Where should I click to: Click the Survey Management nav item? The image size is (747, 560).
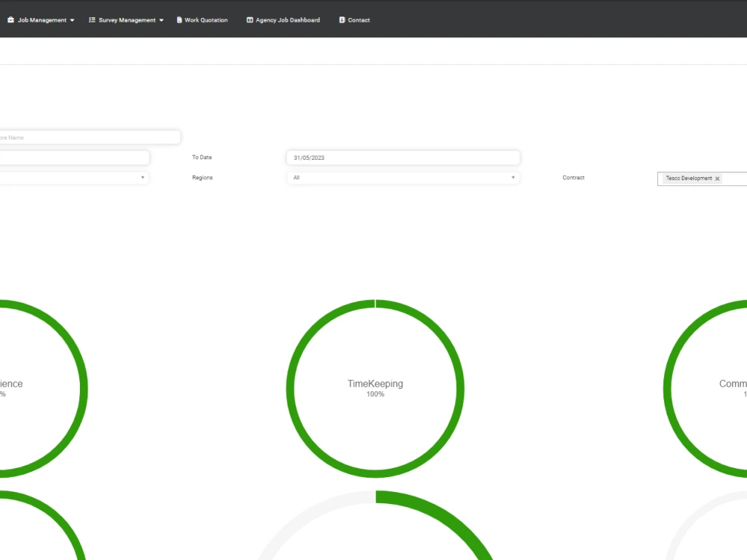125,20
